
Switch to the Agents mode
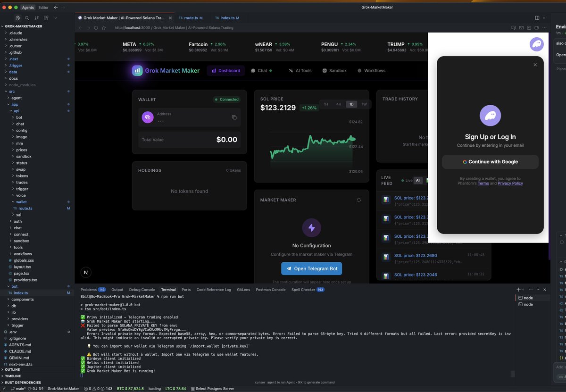tap(28, 8)
